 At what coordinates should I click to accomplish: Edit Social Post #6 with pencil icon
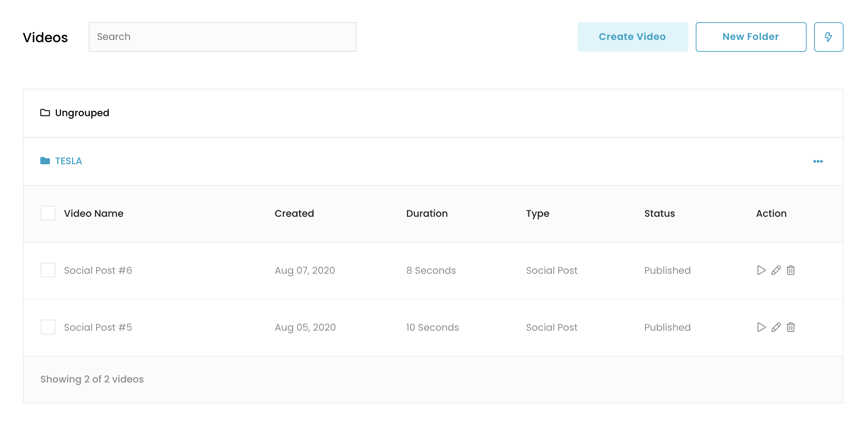(776, 270)
